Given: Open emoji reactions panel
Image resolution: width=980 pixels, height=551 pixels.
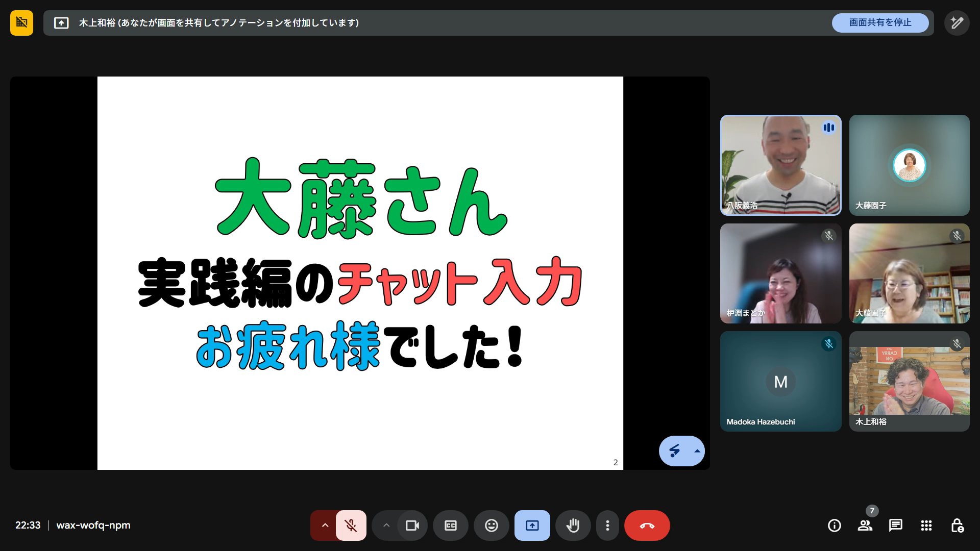Looking at the screenshot, I should tap(491, 525).
